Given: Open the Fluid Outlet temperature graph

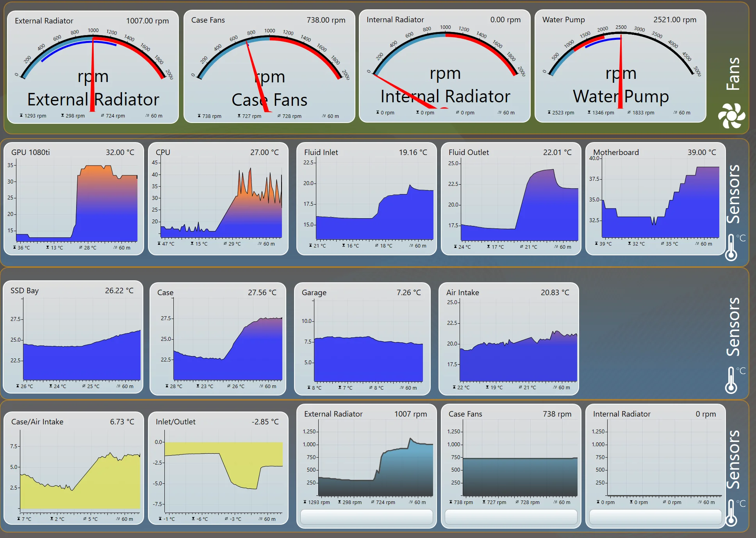Looking at the screenshot, I should pos(519,200).
